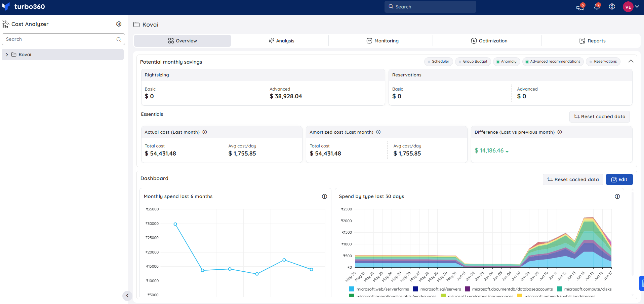Screen dimensions: 644x304
Task: Click microsoft.sql/servers legend color swatch
Action: point(415,289)
